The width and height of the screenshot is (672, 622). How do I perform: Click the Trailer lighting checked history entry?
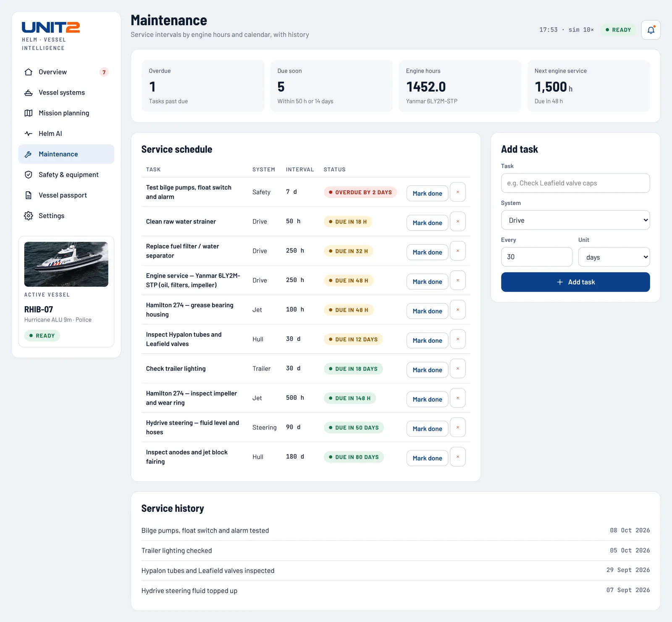(x=396, y=551)
